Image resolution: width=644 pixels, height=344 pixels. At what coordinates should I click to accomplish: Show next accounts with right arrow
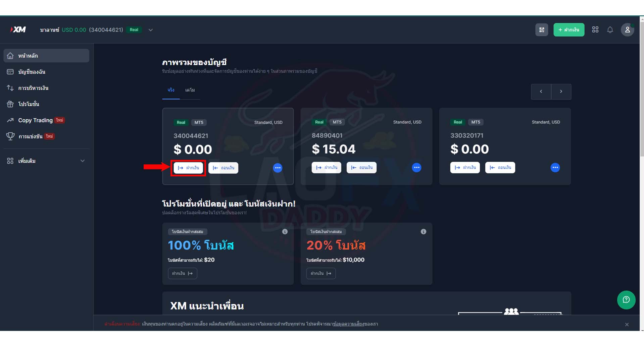click(x=561, y=92)
